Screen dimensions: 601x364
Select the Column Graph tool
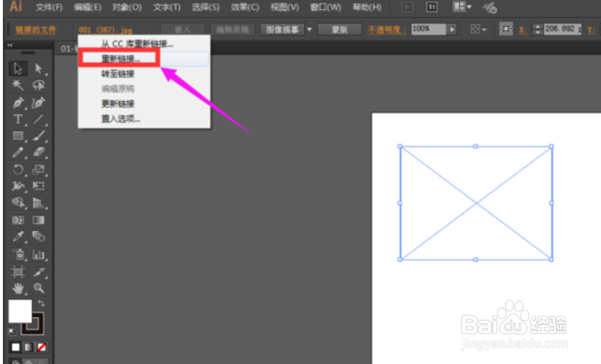[38, 254]
